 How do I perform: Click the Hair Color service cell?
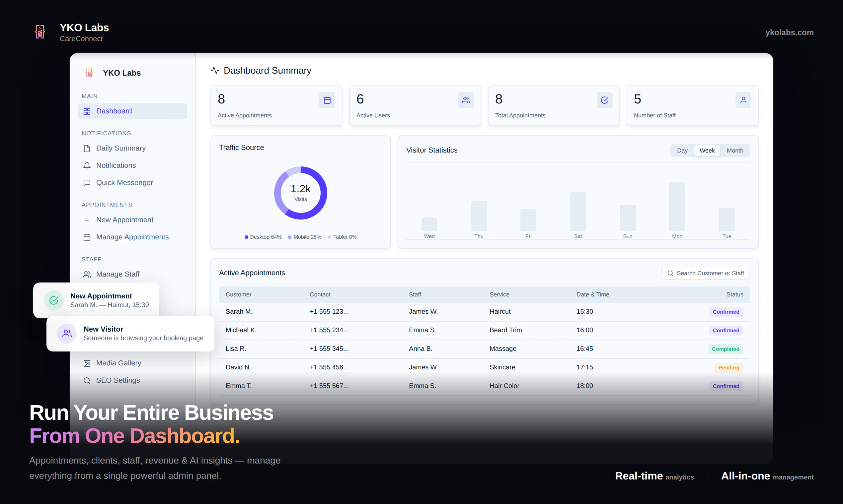pyautogui.click(x=504, y=386)
